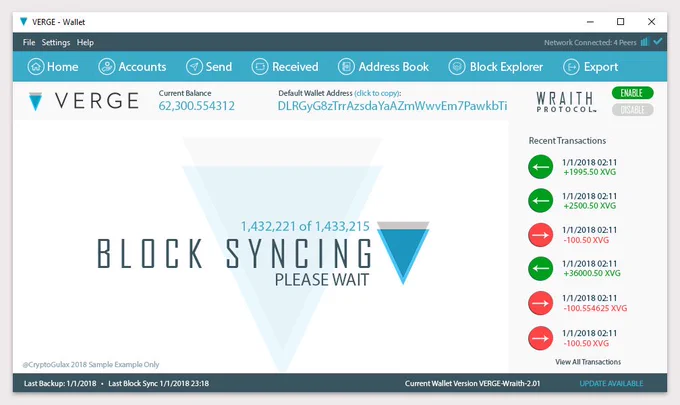The width and height of the screenshot is (680, 405).
Task: Disable Wraith Protocol with DISABLE button
Action: pos(632,110)
